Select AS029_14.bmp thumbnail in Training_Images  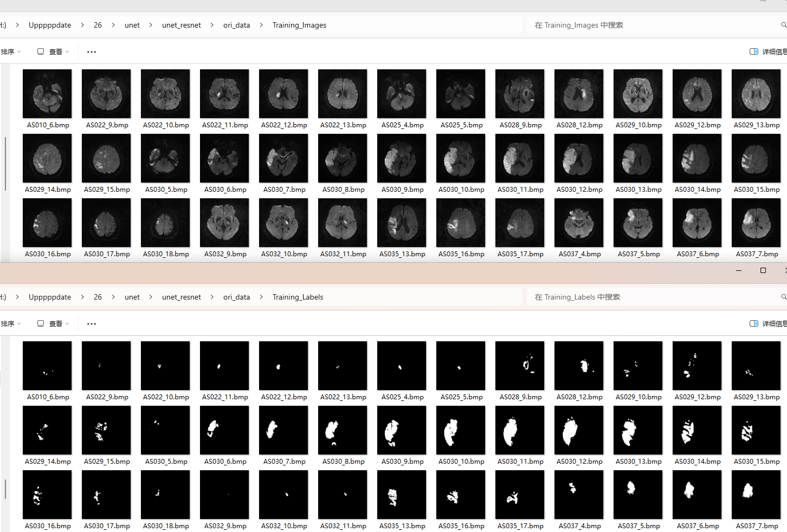[47, 158]
